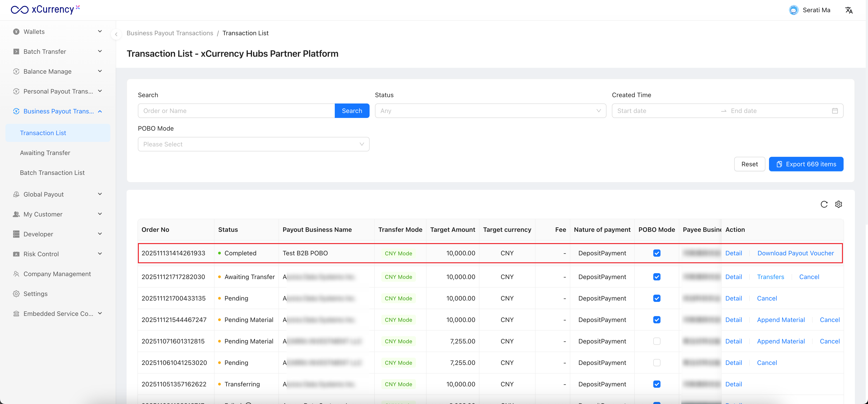The height and width of the screenshot is (404, 868).
Task: Click the xCurrency logo
Action: (x=45, y=9)
